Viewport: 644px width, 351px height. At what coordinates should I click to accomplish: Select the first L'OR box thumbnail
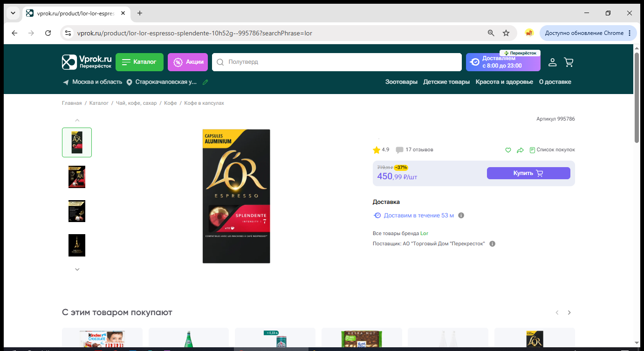tap(77, 142)
